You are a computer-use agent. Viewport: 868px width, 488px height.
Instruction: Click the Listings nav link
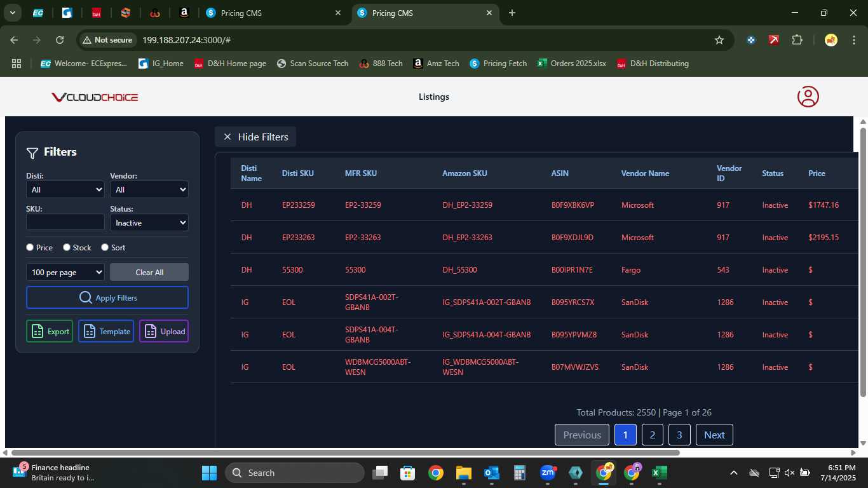(x=434, y=97)
